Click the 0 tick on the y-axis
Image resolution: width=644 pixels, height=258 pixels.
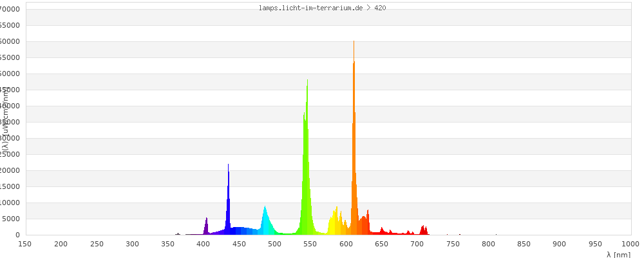pos(17,235)
